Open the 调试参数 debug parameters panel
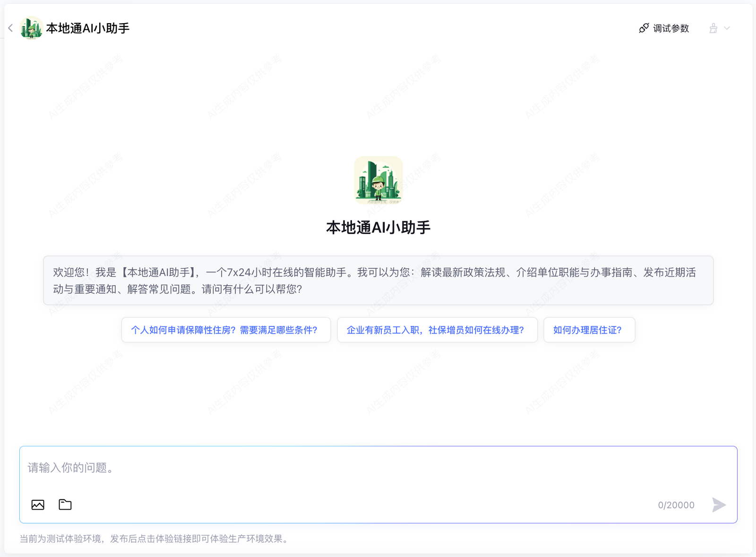Viewport: 756px width, 557px height. 670,28
